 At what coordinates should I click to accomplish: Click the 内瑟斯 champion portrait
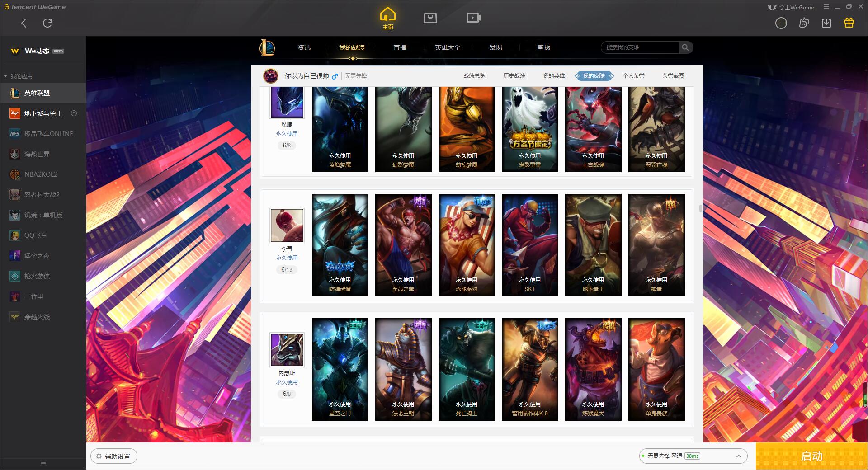(x=287, y=349)
